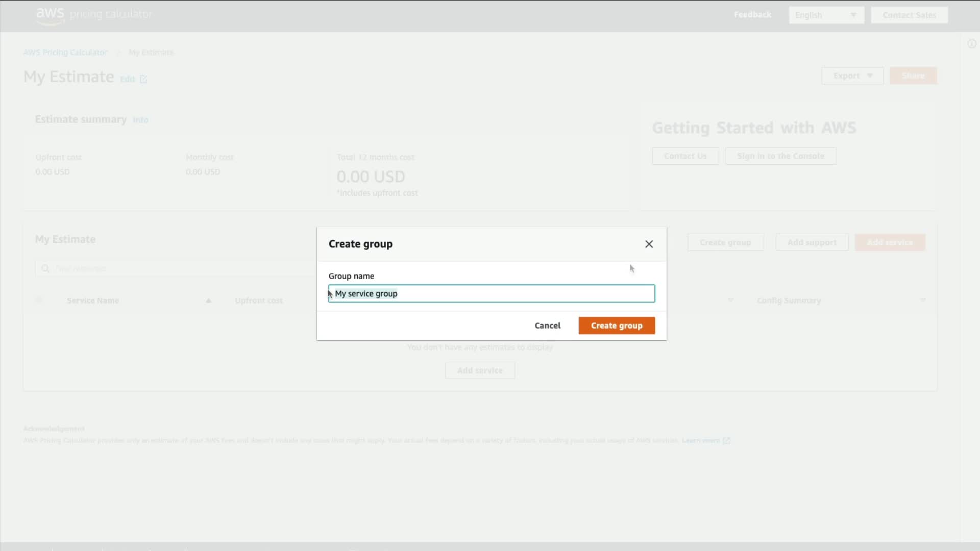Open the Estimate summary Info link
Viewport: 980px width, 551px height.
point(140,120)
